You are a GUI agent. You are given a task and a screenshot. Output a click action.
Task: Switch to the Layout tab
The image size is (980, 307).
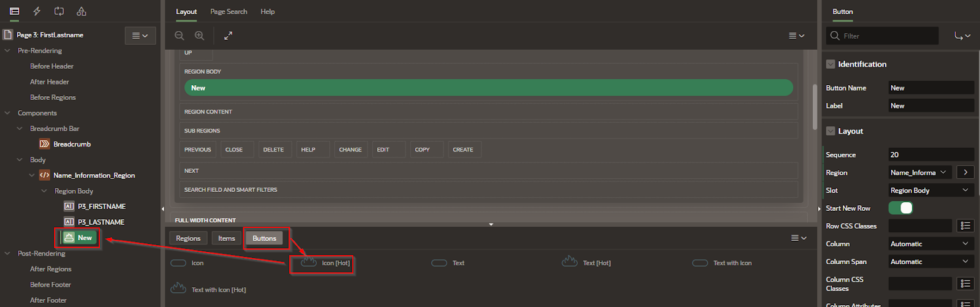[x=186, y=12]
